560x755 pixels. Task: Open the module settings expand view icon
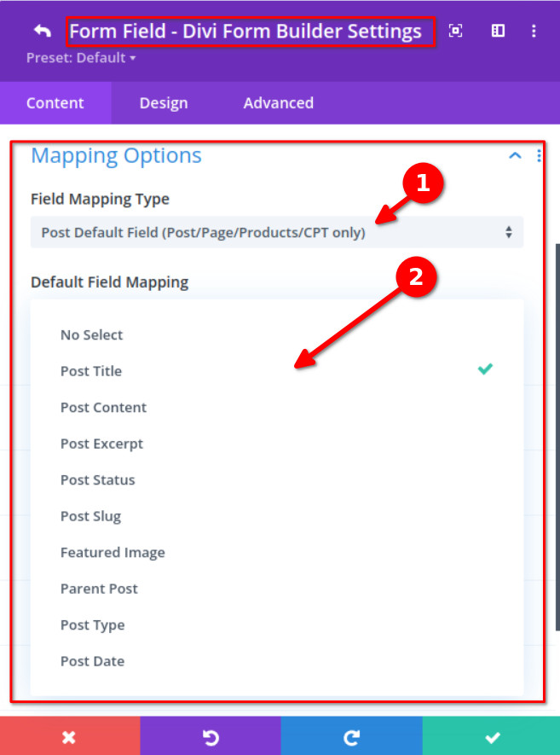pyautogui.click(x=455, y=31)
